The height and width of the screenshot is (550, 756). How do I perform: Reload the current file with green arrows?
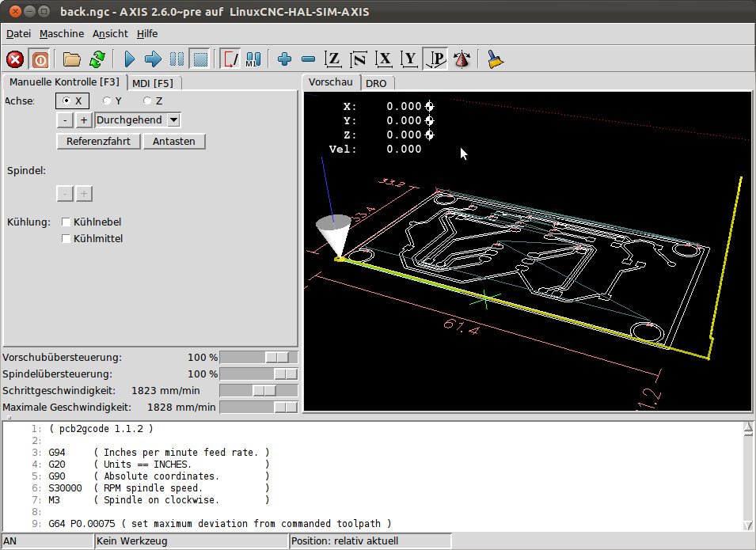97,59
